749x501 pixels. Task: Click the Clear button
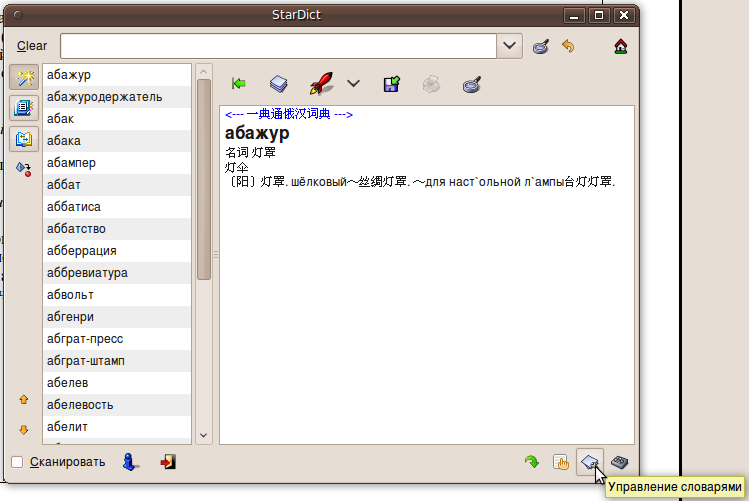tap(32, 46)
